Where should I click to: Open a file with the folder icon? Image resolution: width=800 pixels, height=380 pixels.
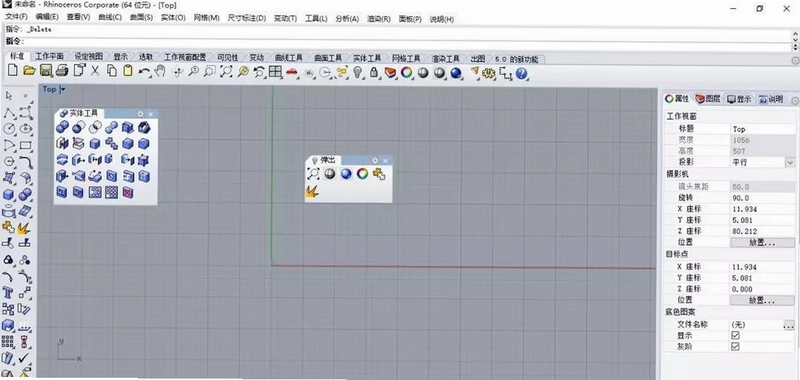tap(29, 71)
